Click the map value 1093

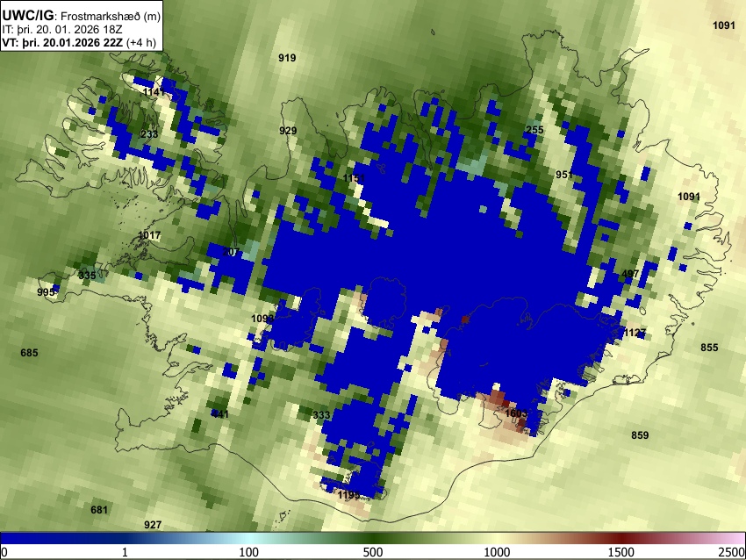(262, 319)
